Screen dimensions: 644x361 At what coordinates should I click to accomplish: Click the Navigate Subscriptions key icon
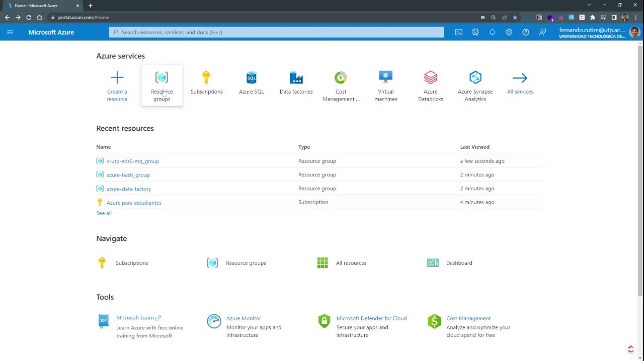click(x=102, y=262)
